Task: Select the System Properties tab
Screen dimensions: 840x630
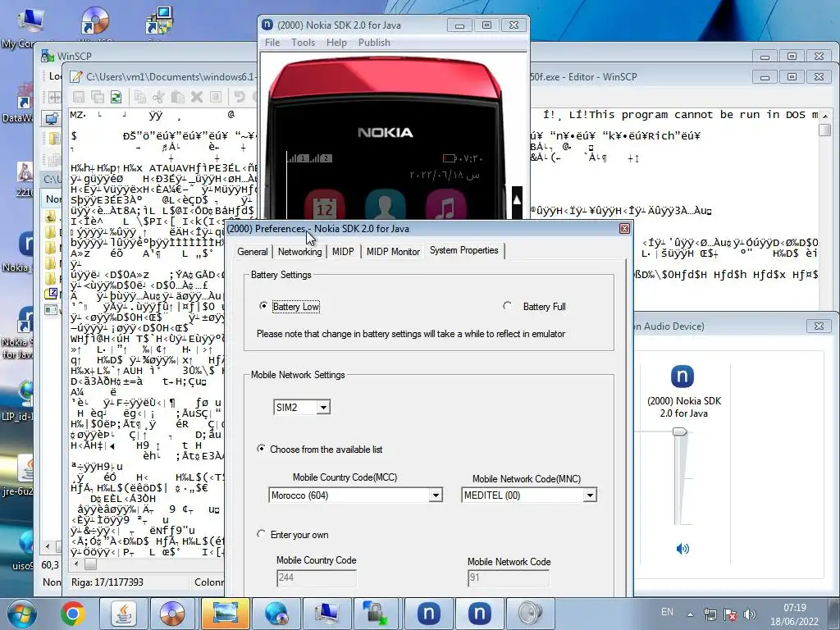Action: (464, 250)
